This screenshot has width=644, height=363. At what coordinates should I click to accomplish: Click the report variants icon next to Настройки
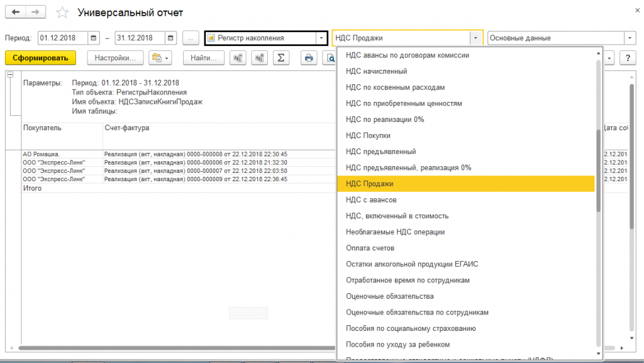[x=160, y=59]
